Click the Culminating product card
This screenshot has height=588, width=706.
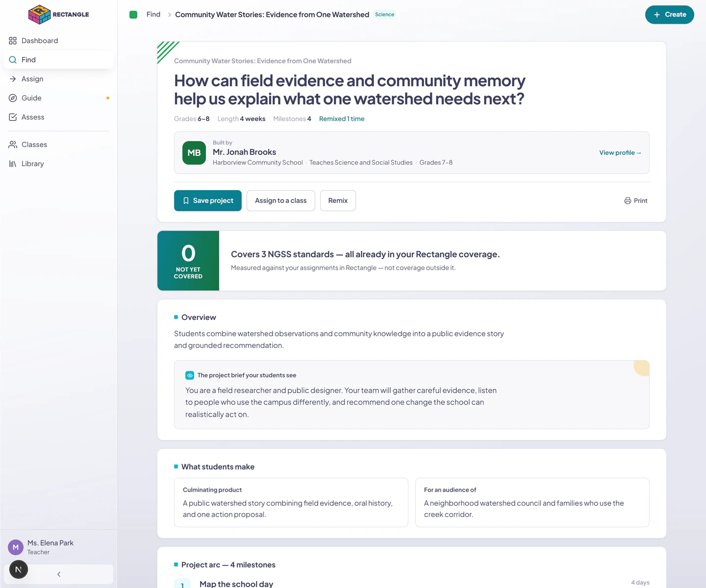[x=291, y=503]
